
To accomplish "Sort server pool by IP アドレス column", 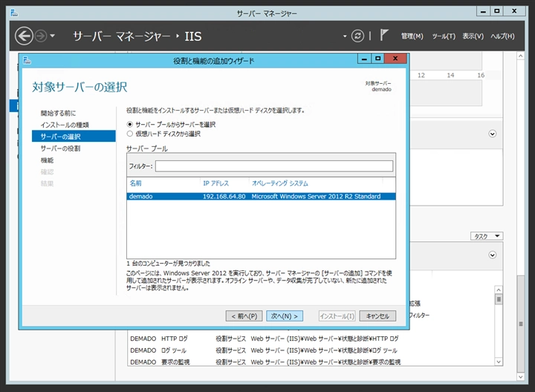I will pyautogui.click(x=215, y=183).
